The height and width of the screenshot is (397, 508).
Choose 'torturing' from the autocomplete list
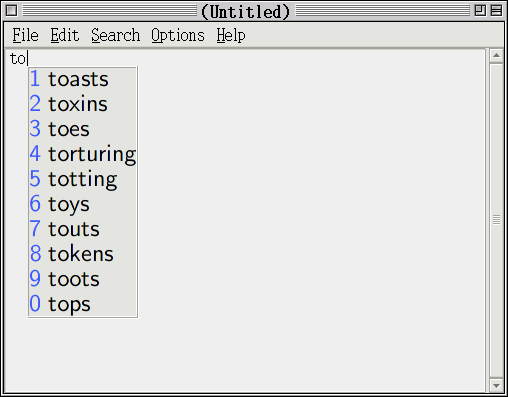click(x=83, y=154)
